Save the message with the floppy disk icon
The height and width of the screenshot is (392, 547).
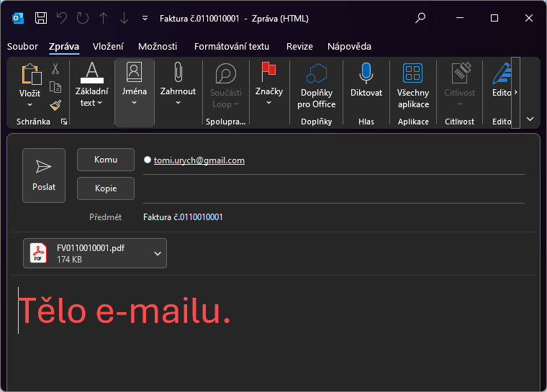(x=41, y=18)
